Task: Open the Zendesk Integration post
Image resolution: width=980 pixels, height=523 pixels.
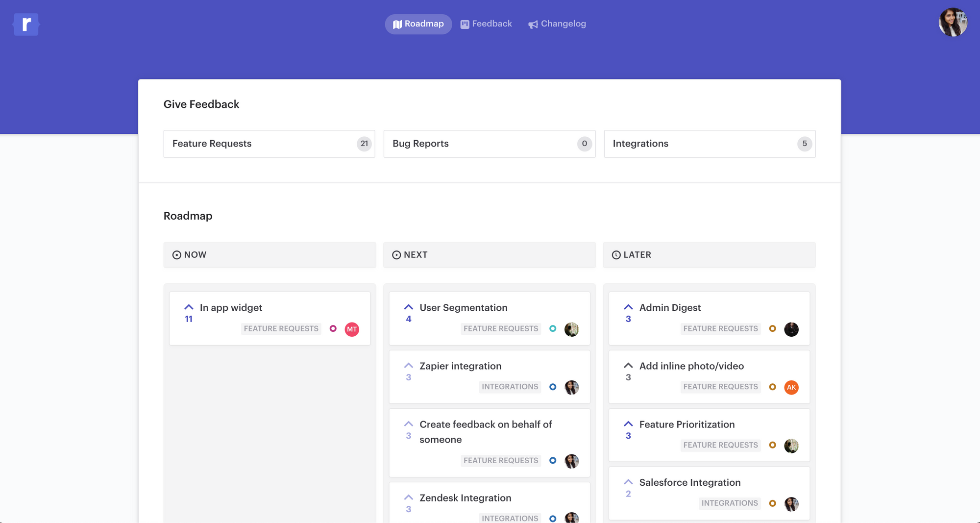Action: pos(465,498)
